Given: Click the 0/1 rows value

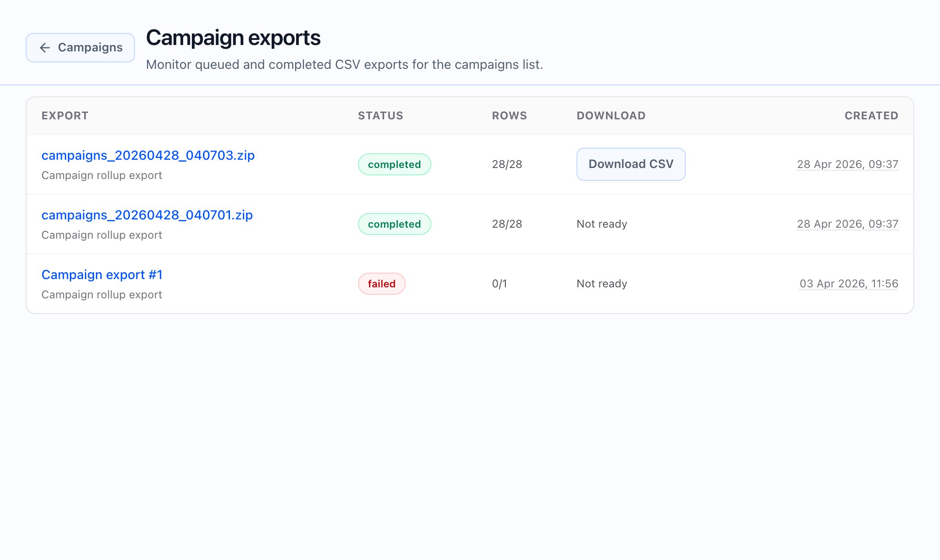Looking at the screenshot, I should coord(499,284).
